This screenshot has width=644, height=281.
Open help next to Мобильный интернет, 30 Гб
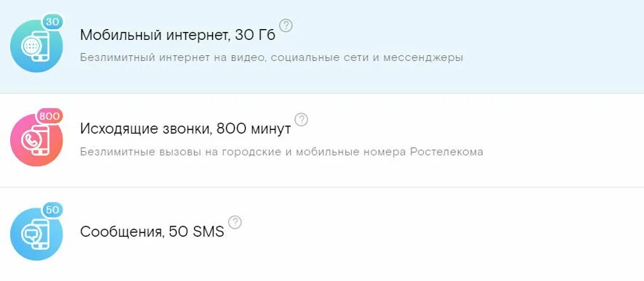pyautogui.click(x=286, y=26)
